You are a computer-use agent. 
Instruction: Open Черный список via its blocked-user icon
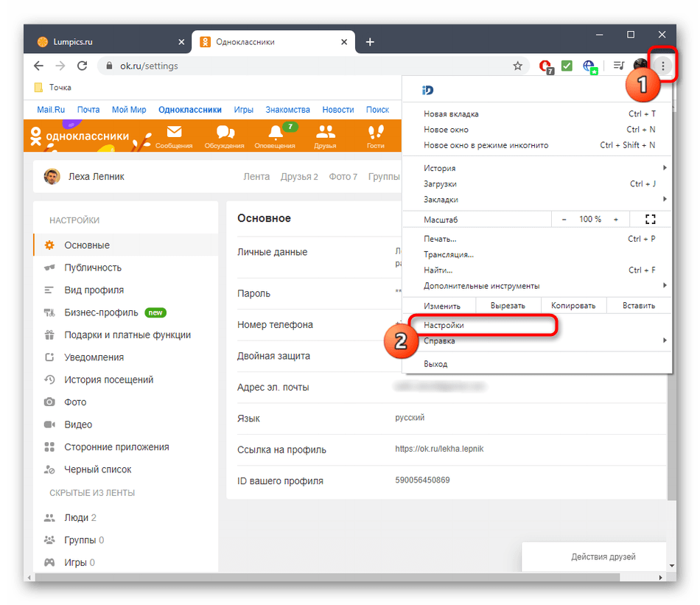coord(49,469)
